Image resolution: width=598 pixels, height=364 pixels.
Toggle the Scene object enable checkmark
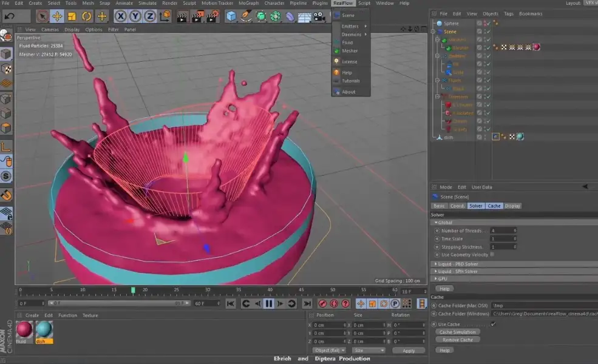point(488,32)
